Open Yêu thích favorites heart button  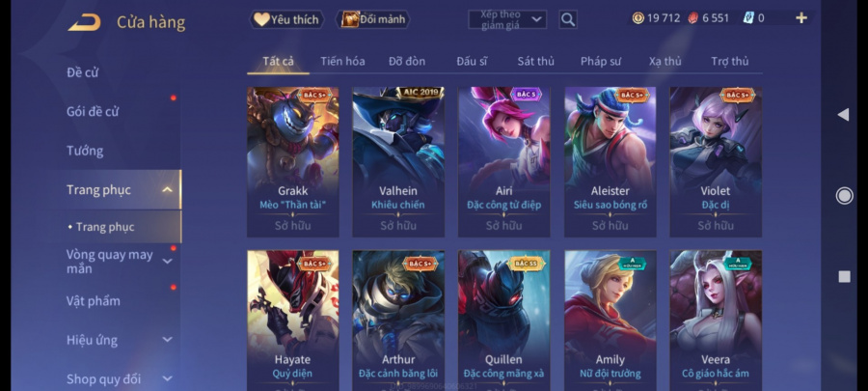286,19
